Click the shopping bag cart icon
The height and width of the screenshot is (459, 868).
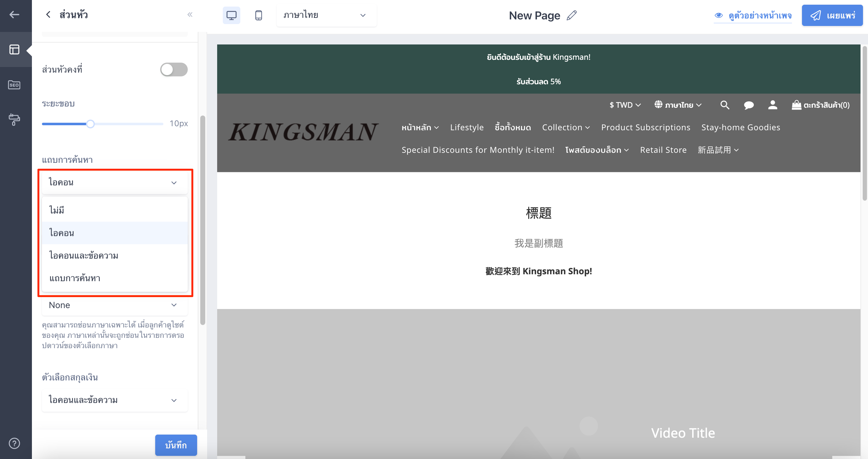pos(796,105)
